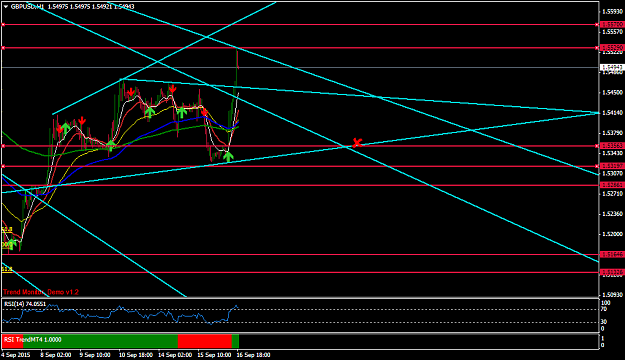The height and width of the screenshot is (360, 625).
Task: Click the current price label 1.54943
Action: click(612, 67)
